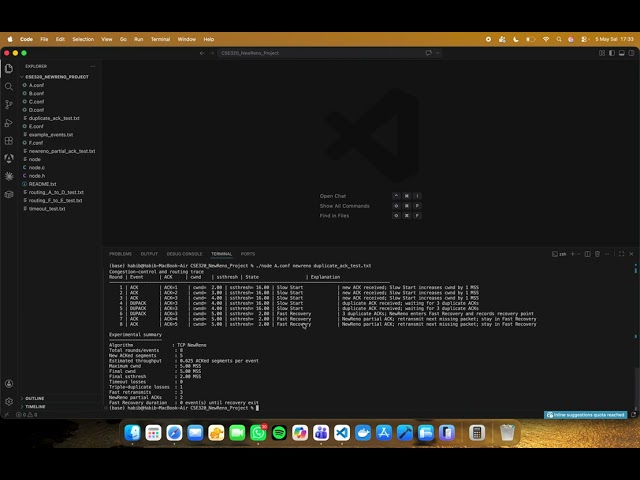
Task: Switch to the Output tab
Action: point(149,254)
